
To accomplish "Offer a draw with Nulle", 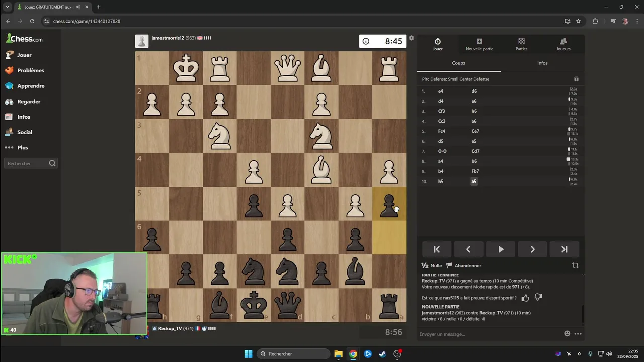I will 432,265.
